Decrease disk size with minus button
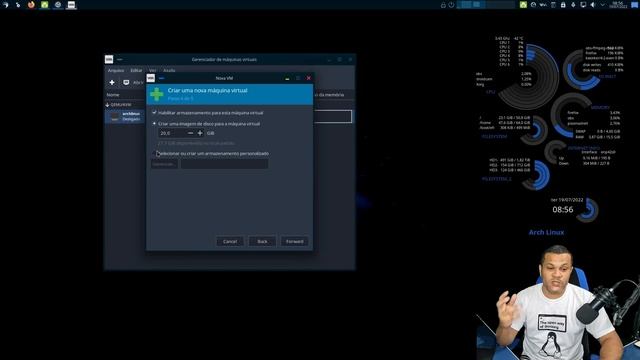Image resolution: width=640 pixels, height=360 pixels. [190, 133]
